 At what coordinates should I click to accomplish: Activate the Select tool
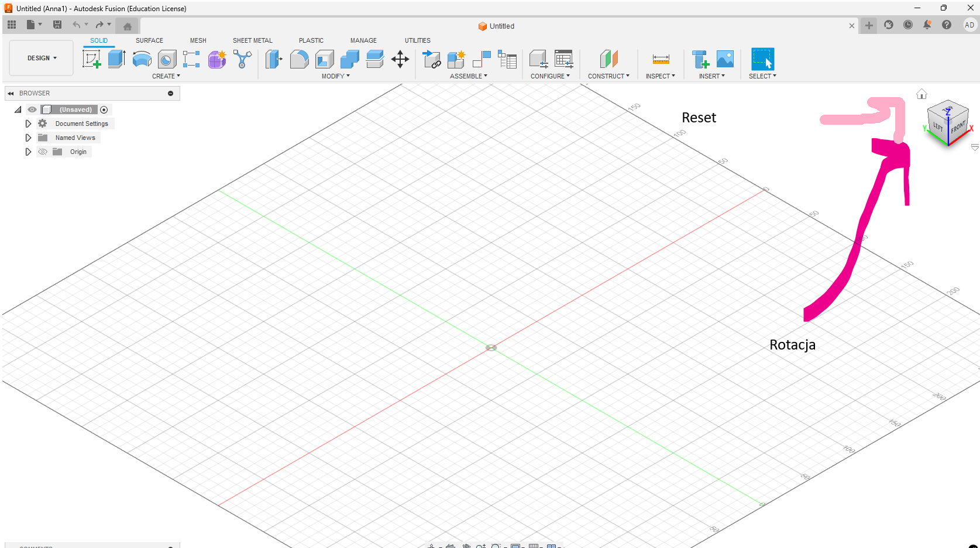[762, 59]
